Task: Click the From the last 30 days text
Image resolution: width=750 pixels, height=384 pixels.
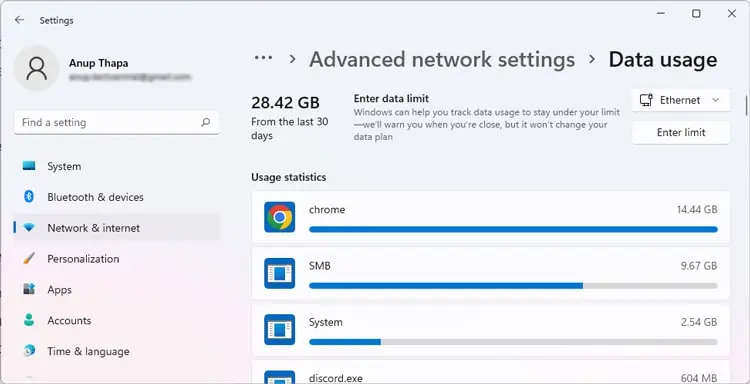Action: coord(290,129)
